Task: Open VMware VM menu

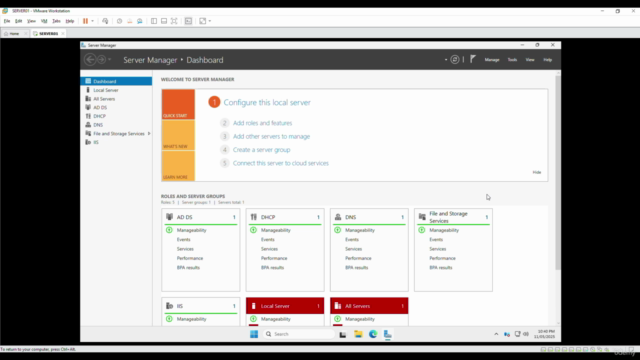Action: click(44, 21)
